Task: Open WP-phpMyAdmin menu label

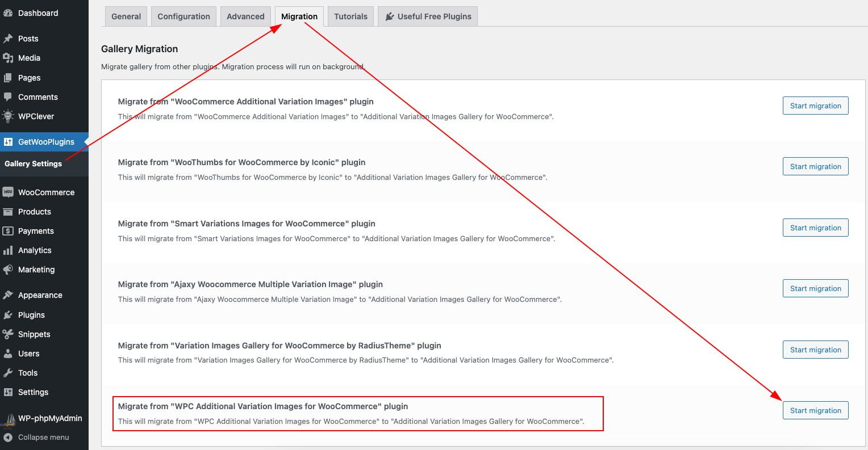Action: [x=50, y=418]
